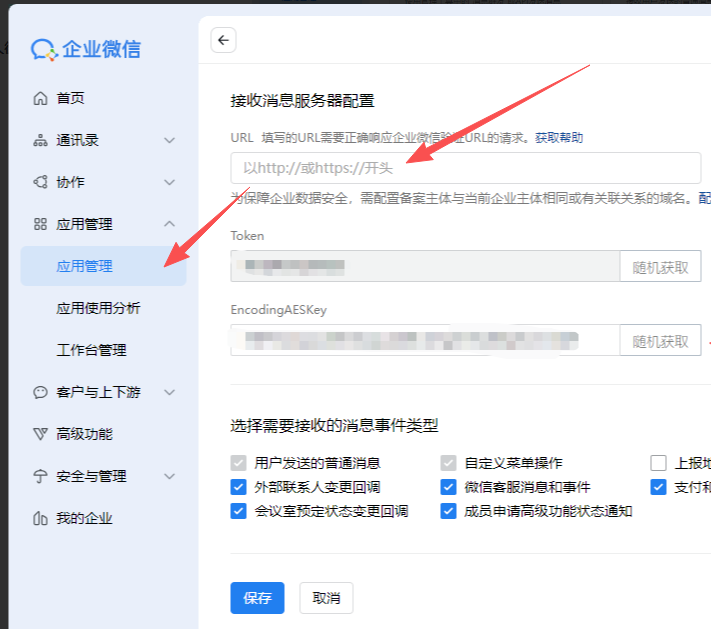Expand the 协作 chevron
Viewport: 711px width, 629px height.
point(170,182)
